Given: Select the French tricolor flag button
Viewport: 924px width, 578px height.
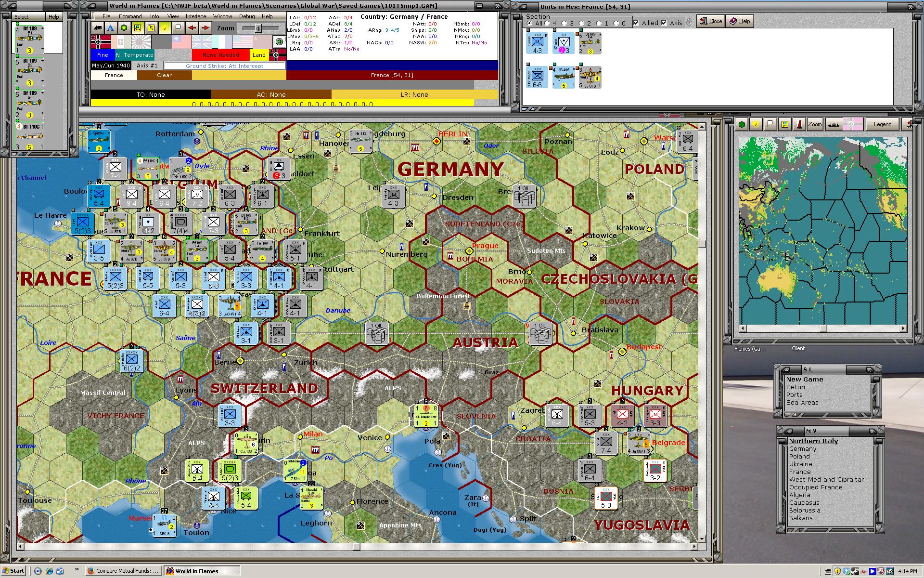Looking at the screenshot, I should [222, 42].
